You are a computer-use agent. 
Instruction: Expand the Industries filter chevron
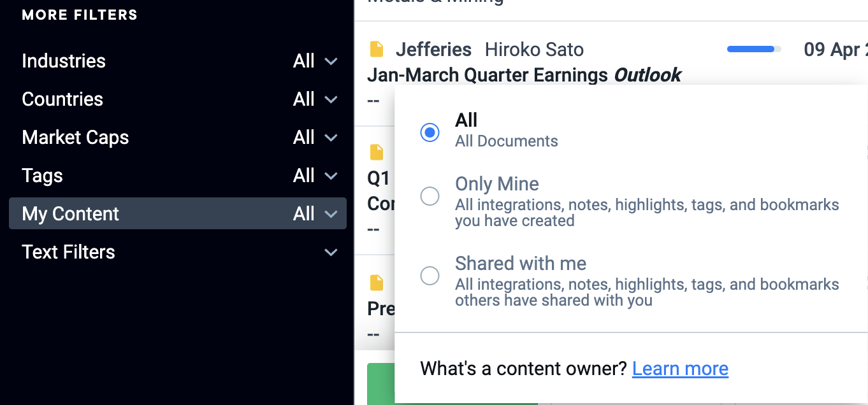(331, 62)
